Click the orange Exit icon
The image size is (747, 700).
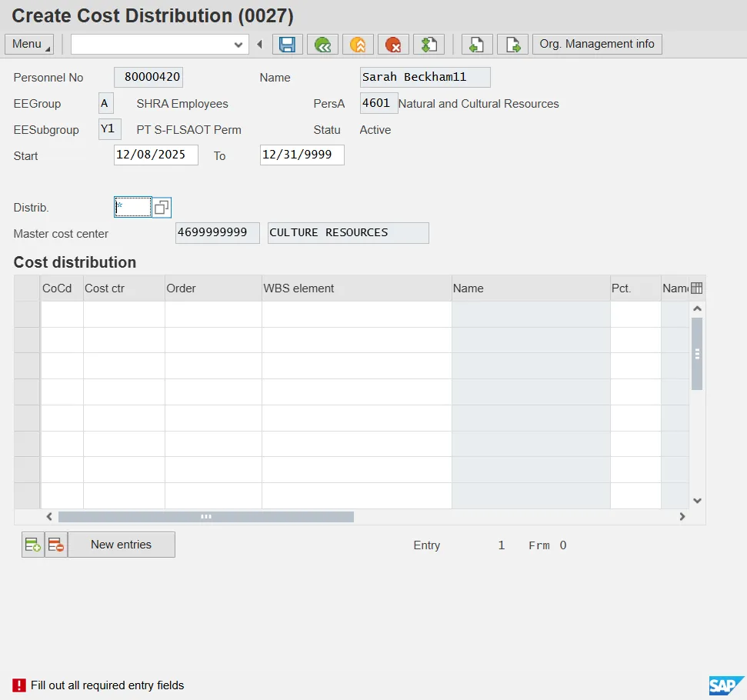pos(358,45)
